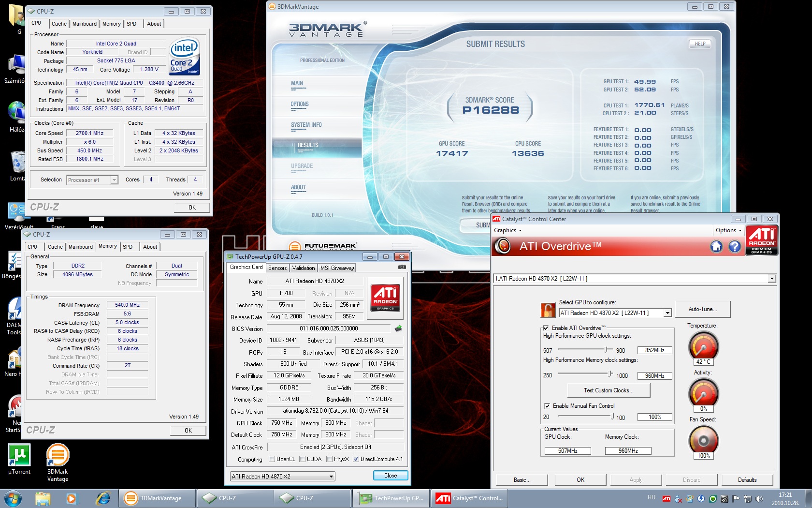Click the Auto-Tune... button

click(x=702, y=309)
